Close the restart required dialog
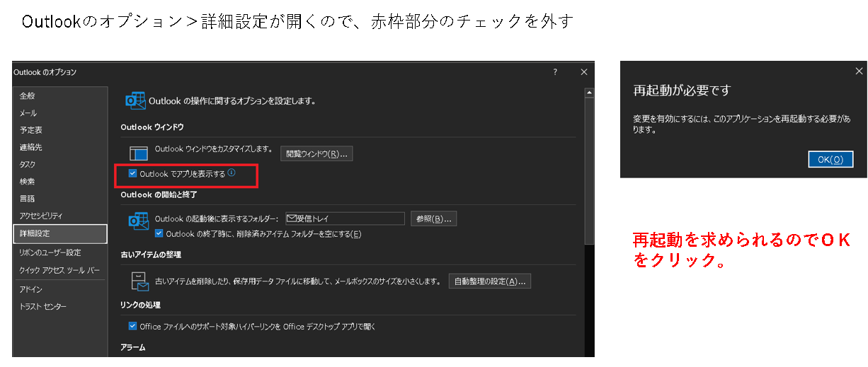The width and height of the screenshot is (868, 367). pos(859,71)
